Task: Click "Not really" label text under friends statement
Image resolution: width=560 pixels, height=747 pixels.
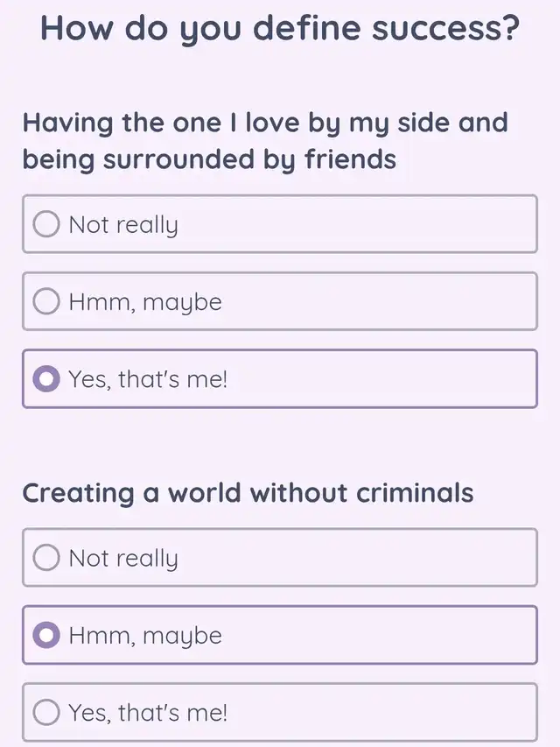Action: pyautogui.click(x=123, y=225)
